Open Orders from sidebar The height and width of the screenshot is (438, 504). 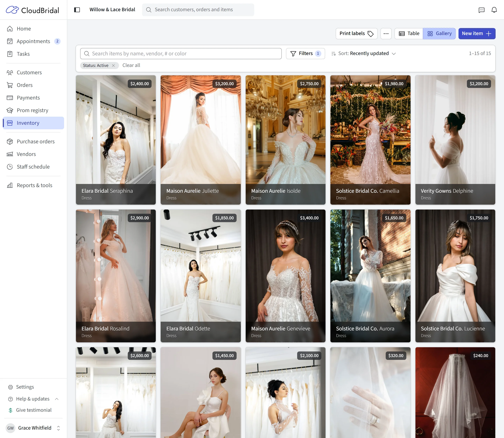pos(33,85)
